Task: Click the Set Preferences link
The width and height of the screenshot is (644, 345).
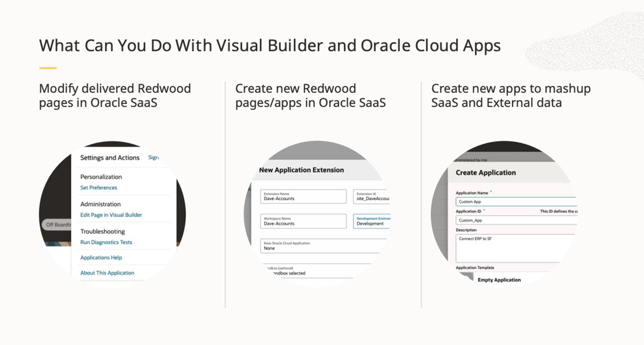Action: [x=99, y=188]
